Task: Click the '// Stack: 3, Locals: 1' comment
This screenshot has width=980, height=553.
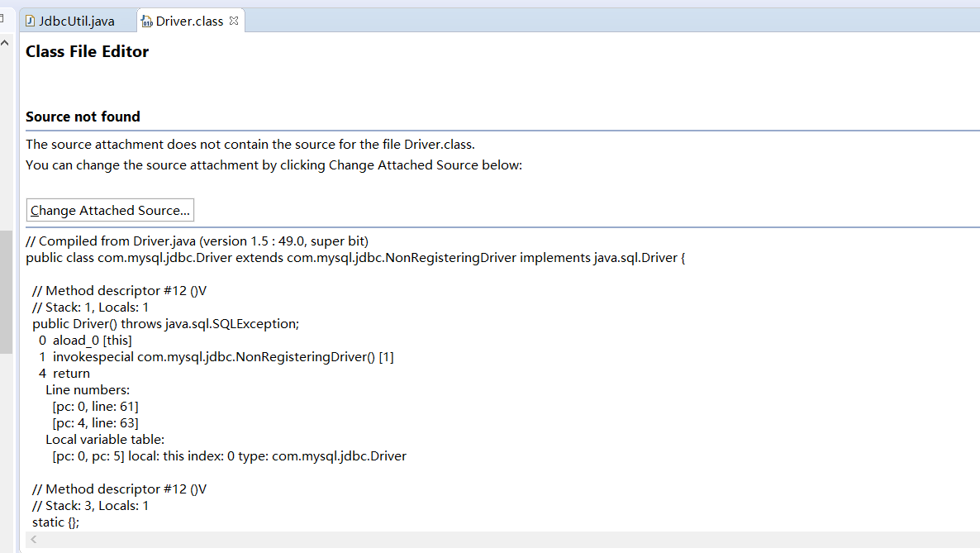Action: pos(91,505)
